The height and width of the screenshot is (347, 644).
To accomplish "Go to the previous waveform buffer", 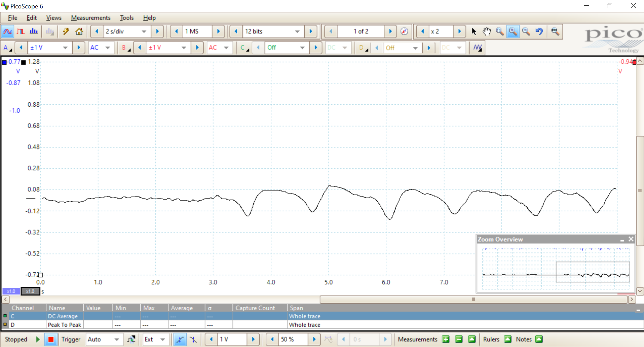I will pyautogui.click(x=331, y=31).
